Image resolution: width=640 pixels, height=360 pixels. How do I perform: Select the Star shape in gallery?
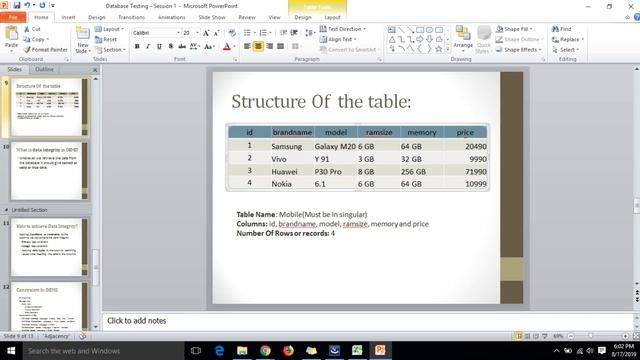(x=439, y=49)
